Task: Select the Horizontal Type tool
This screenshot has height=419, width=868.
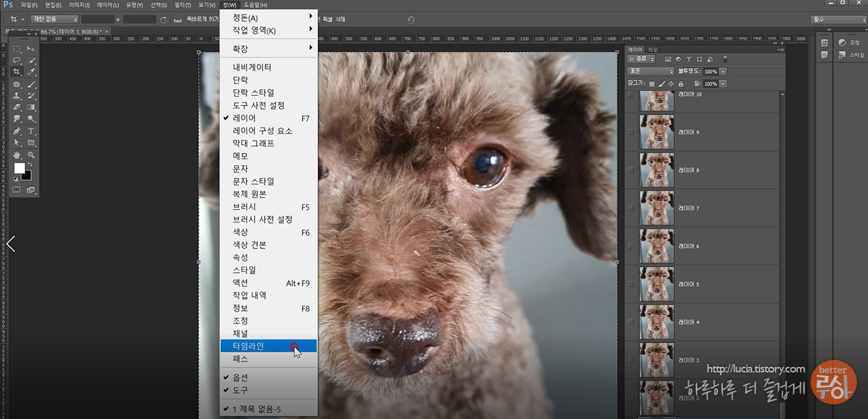Action: (31, 131)
